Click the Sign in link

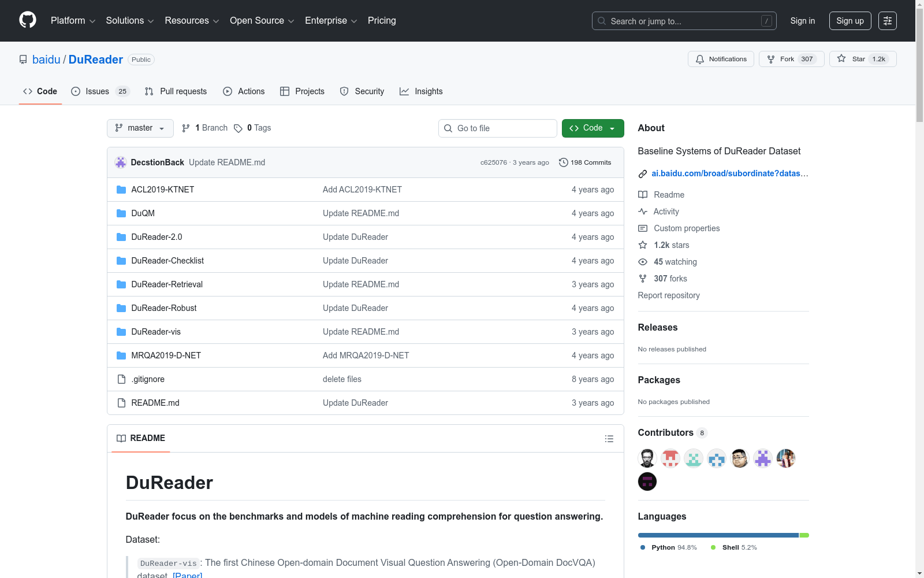click(x=803, y=21)
